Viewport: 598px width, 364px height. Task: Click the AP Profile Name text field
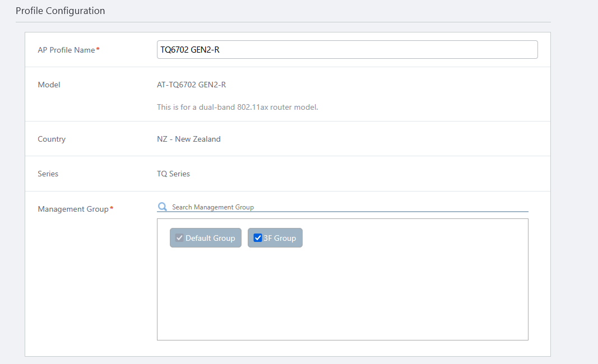click(347, 50)
